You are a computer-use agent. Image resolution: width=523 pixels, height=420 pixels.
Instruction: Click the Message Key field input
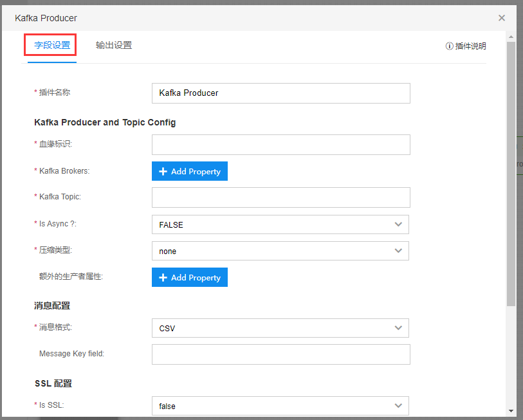[x=281, y=354]
